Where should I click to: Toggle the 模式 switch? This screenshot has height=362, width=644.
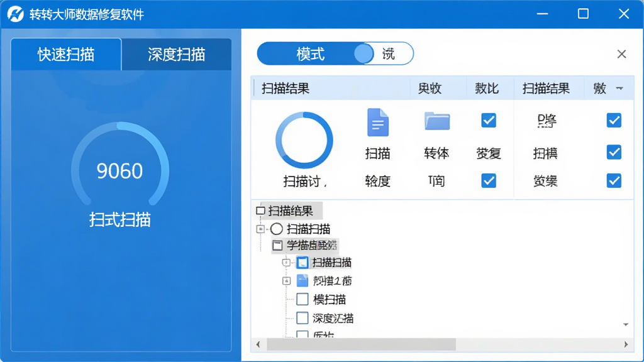335,53
